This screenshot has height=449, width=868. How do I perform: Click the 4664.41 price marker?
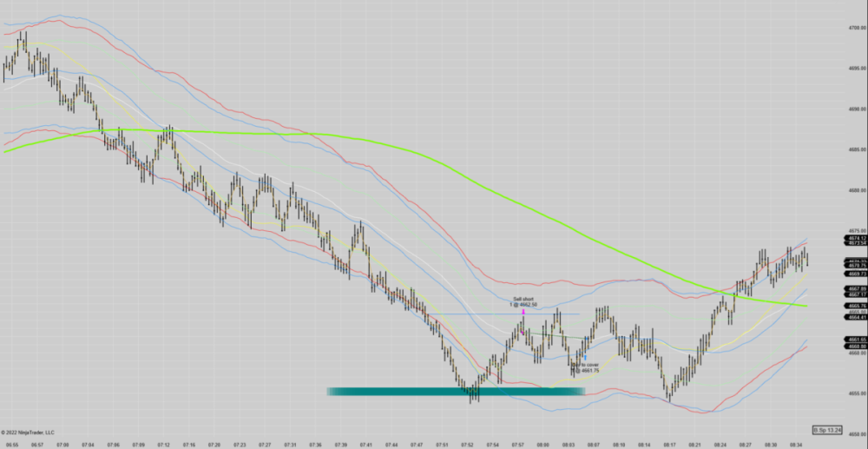coord(855,317)
